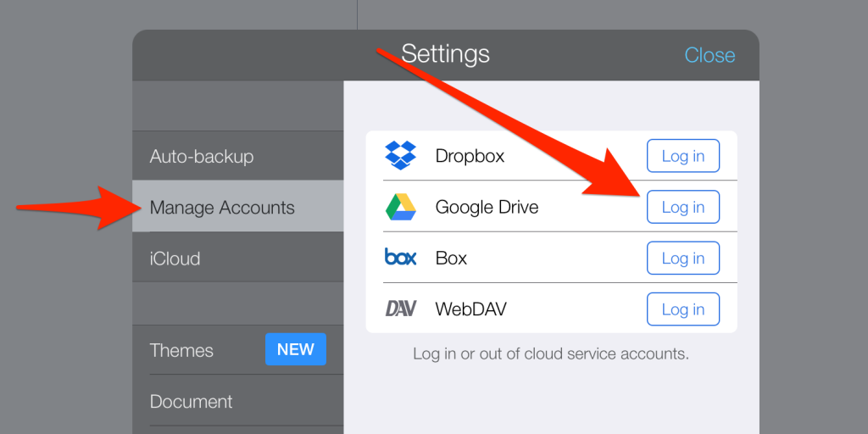Log in to Google Drive

pos(683,207)
